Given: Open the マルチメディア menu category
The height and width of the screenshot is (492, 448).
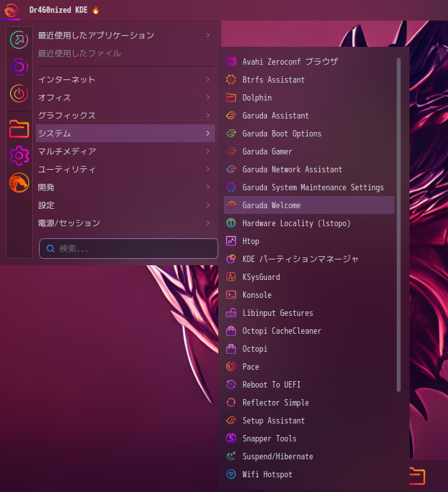Looking at the screenshot, I should click(125, 151).
